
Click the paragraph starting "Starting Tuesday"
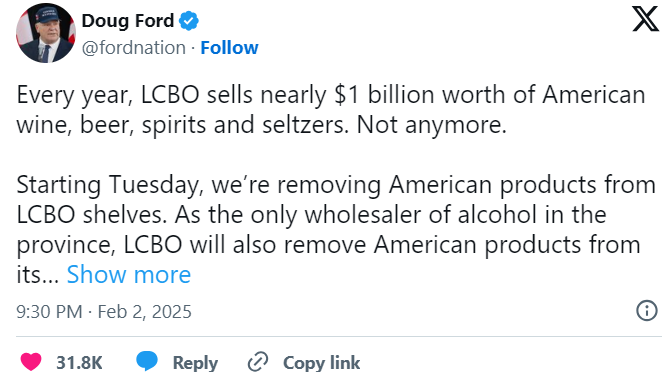coord(336,229)
